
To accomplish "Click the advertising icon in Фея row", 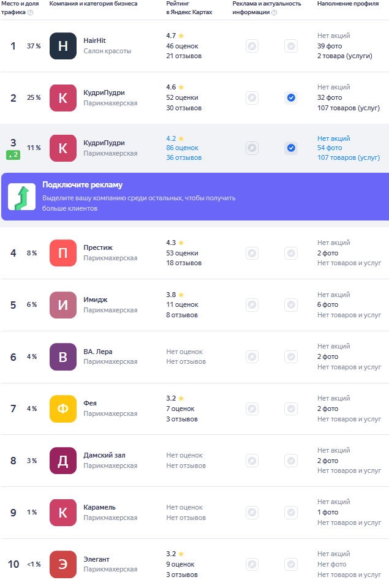I will tap(252, 409).
